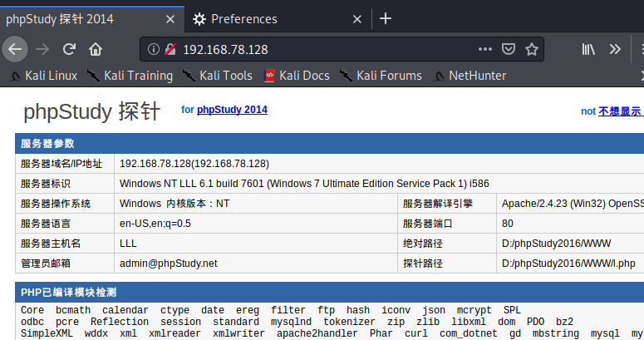Click the 服务器端口 label

coord(428,224)
